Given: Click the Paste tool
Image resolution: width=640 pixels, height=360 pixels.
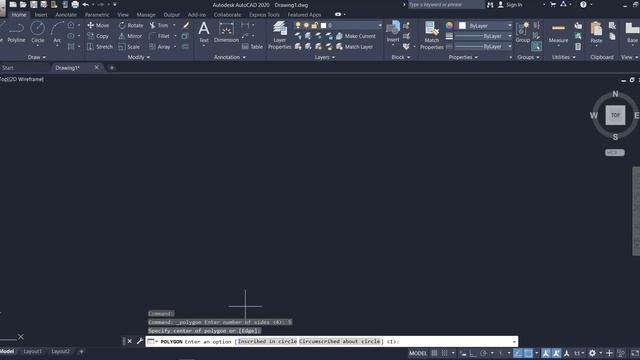Looking at the screenshot, I should point(596,32).
